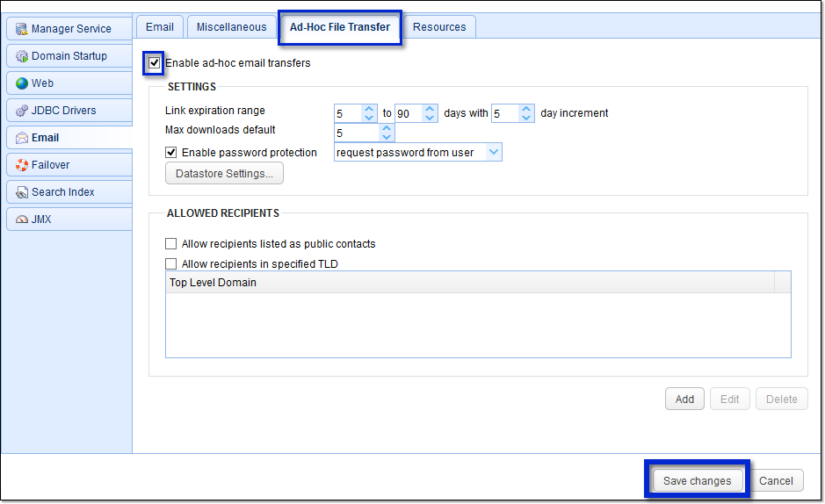
Task: Toggle Enable password protection checkbox
Action: point(171,153)
